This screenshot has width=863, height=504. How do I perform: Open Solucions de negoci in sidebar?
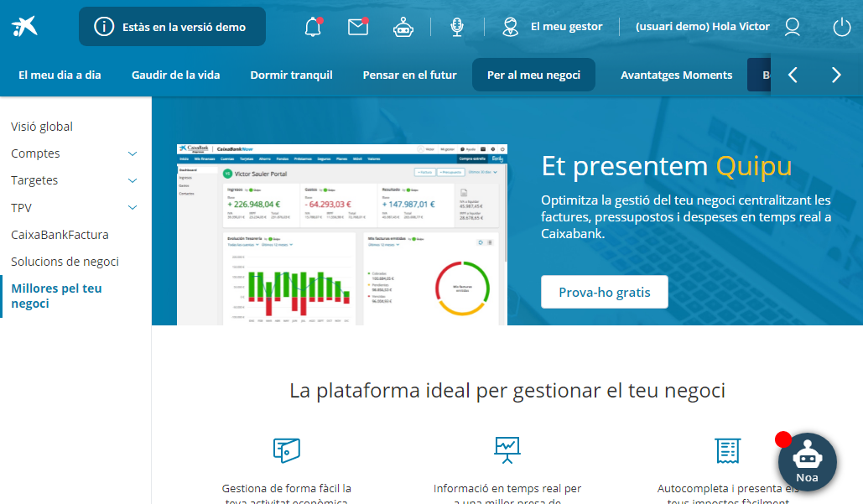[x=65, y=262]
